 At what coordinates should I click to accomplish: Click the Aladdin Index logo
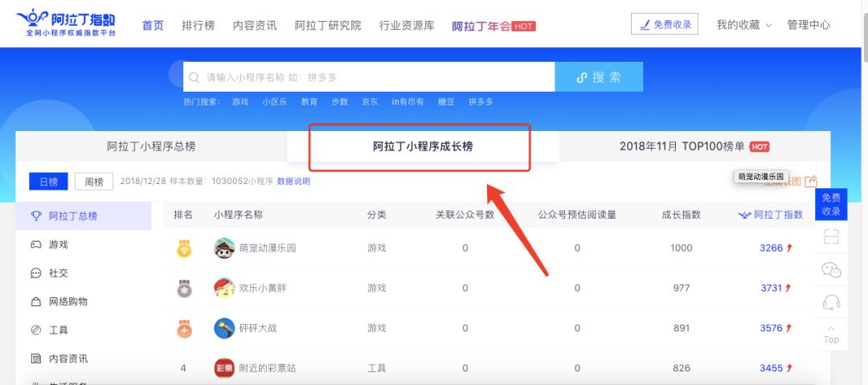click(x=66, y=23)
